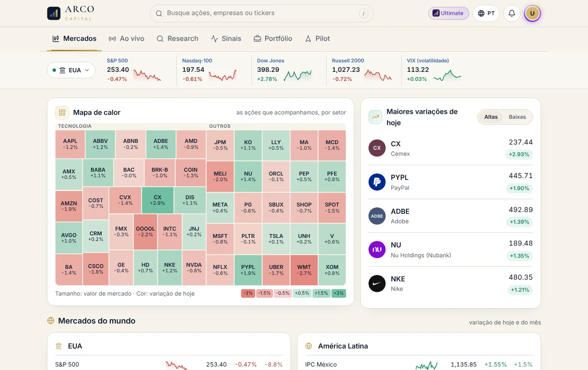Click the Cemex CX logo

(x=377, y=148)
